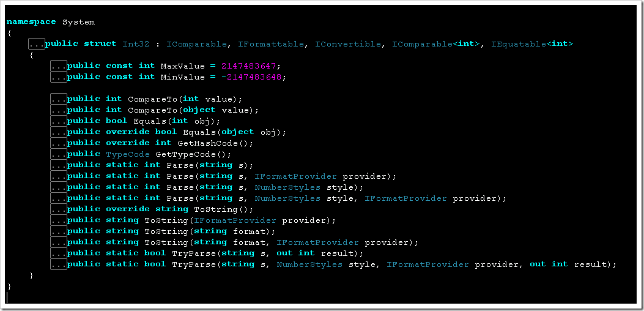Viewport: 644px width, 311px height.
Task: Expand the ellipsis box beside MaxValue constant
Action: click(59, 66)
